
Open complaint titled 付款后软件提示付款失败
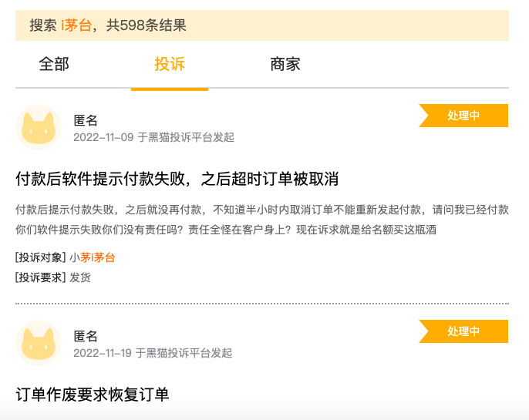[177, 179]
